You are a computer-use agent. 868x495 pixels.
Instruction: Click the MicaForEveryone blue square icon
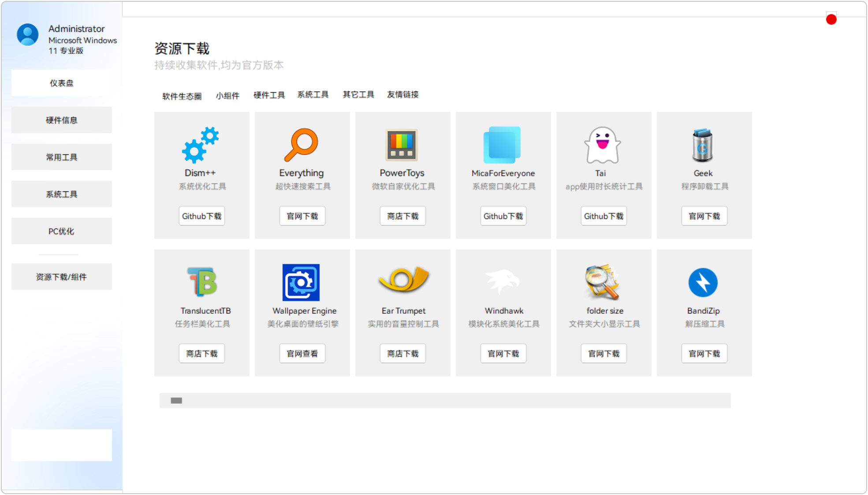pos(502,145)
